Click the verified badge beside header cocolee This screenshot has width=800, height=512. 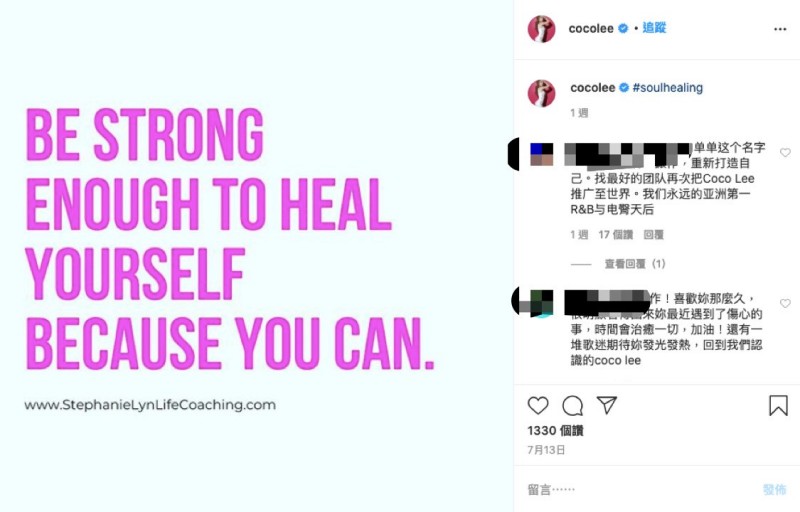pos(623,29)
